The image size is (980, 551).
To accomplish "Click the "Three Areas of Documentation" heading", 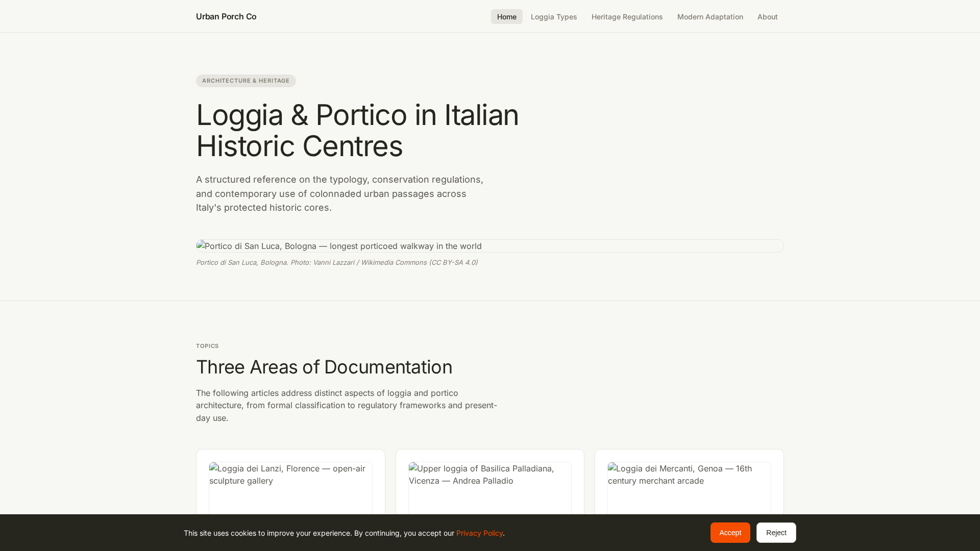I will pos(324,367).
